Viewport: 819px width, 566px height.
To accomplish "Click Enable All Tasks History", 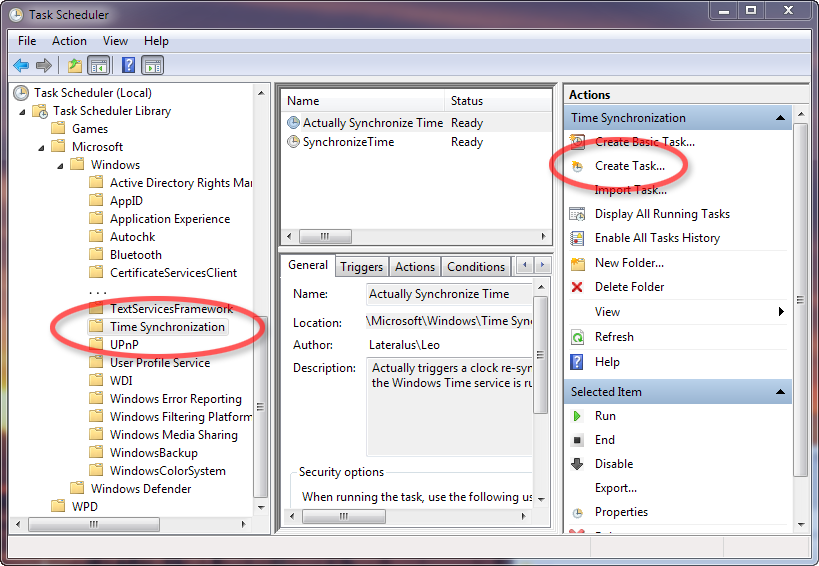I will tap(657, 238).
